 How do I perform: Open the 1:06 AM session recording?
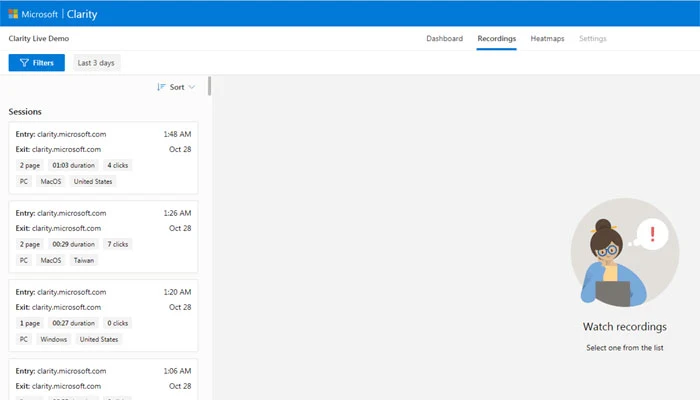(103, 379)
